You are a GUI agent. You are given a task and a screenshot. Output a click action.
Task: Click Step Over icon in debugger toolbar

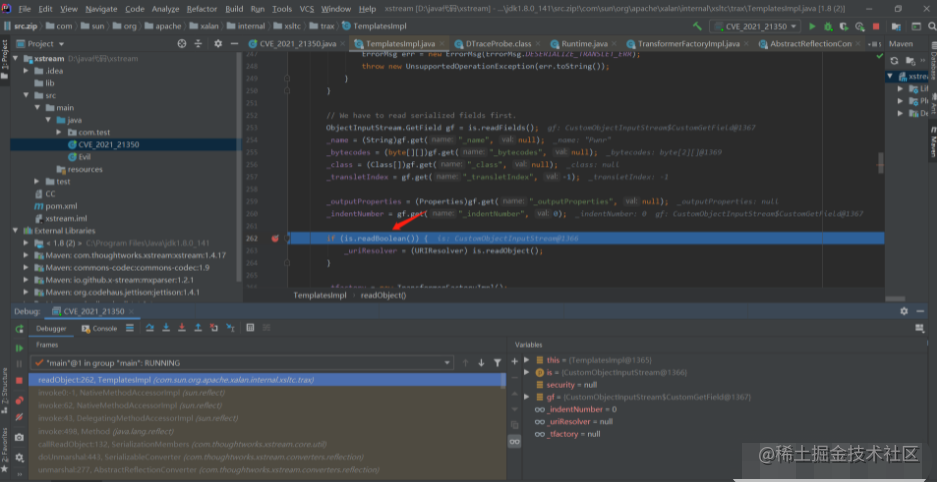[150, 328]
